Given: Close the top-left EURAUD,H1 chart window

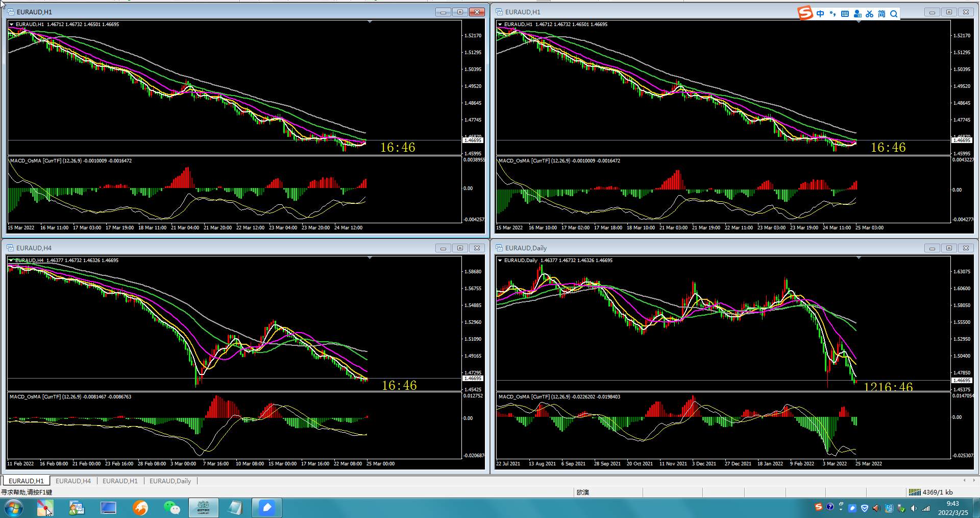Looking at the screenshot, I should point(477,12).
